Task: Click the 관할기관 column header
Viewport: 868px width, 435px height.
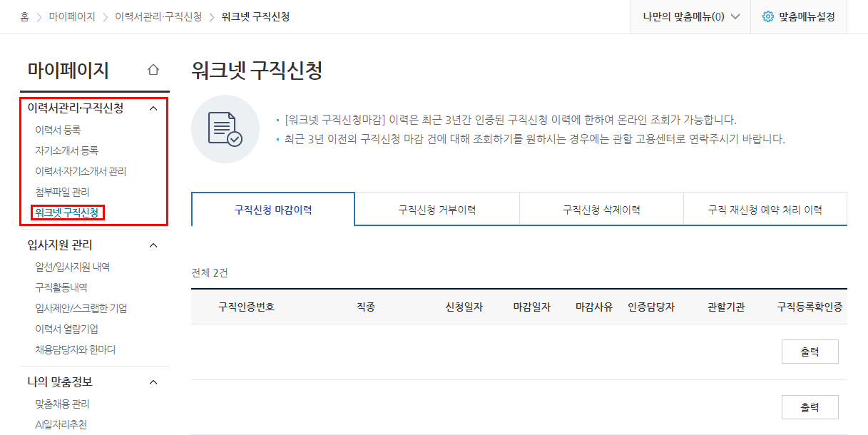Action: [726, 307]
